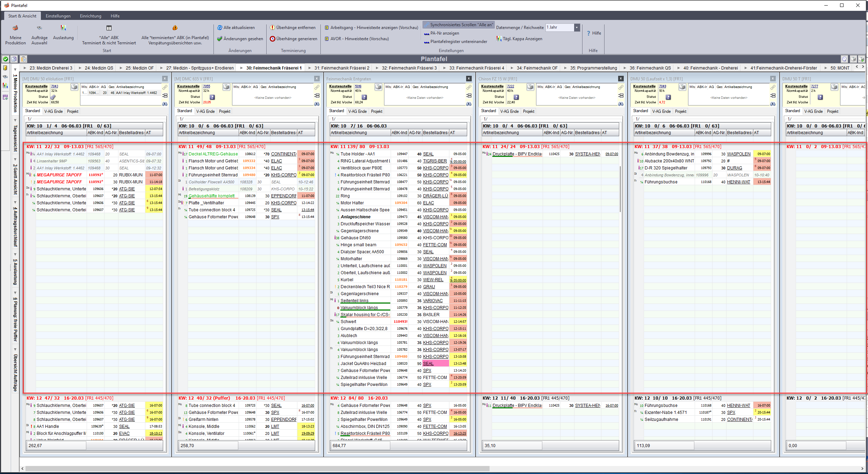Toggle PA-Nr anzeigen option
Viewport: 868px width, 474px height.
[x=444, y=33]
